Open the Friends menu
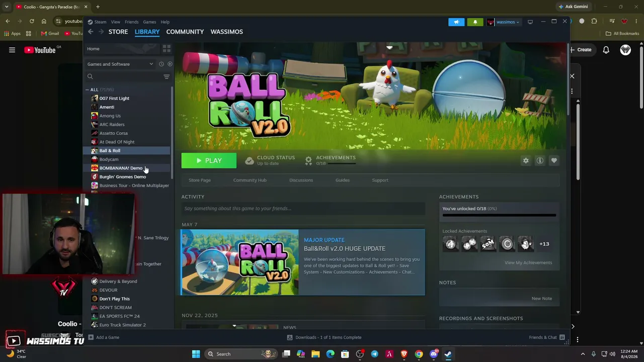The width and height of the screenshot is (644, 362). pyautogui.click(x=131, y=22)
